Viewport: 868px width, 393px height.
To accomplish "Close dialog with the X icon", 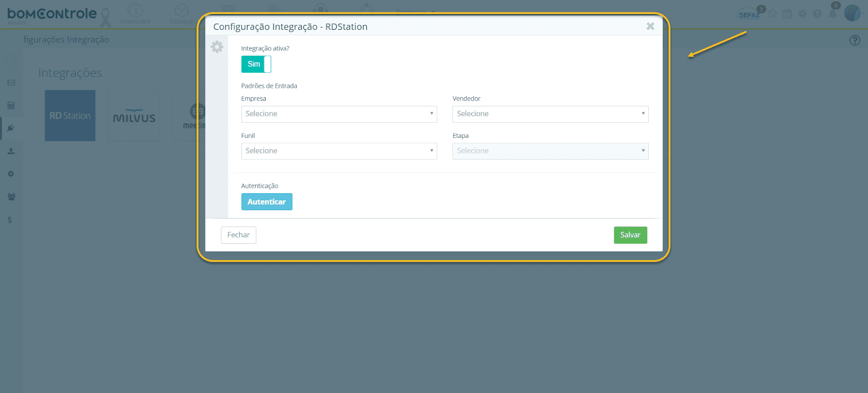I will (x=650, y=26).
